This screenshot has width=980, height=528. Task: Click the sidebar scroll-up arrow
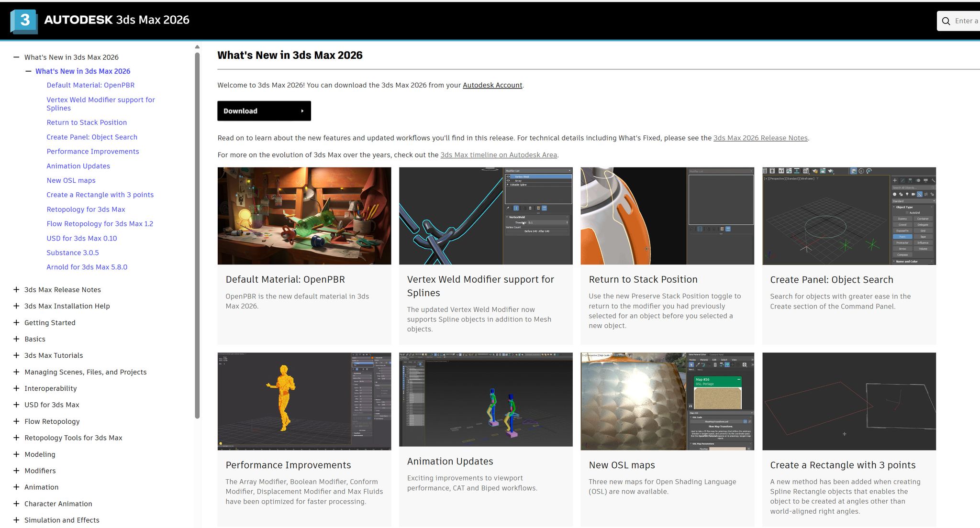[x=197, y=47]
